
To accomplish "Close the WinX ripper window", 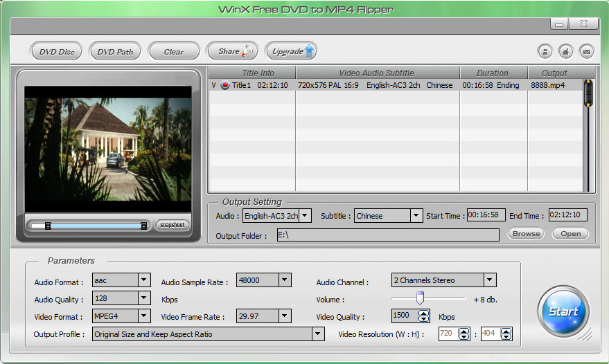I will tap(583, 24).
